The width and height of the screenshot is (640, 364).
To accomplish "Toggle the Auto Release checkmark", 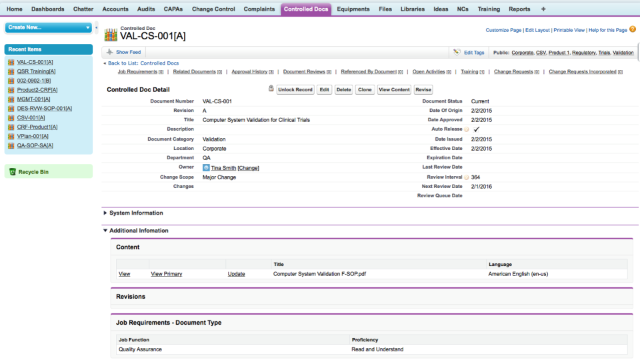I will (x=476, y=129).
